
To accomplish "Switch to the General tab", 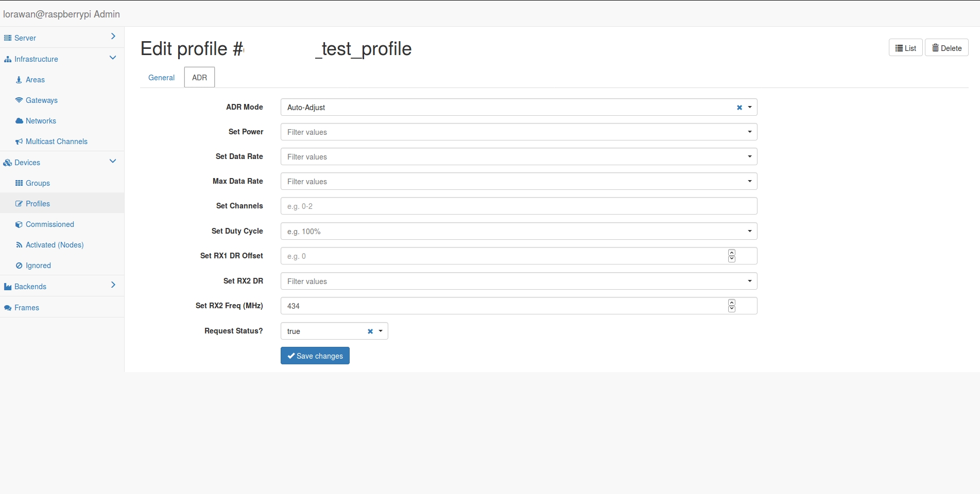I will coord(161,77).
